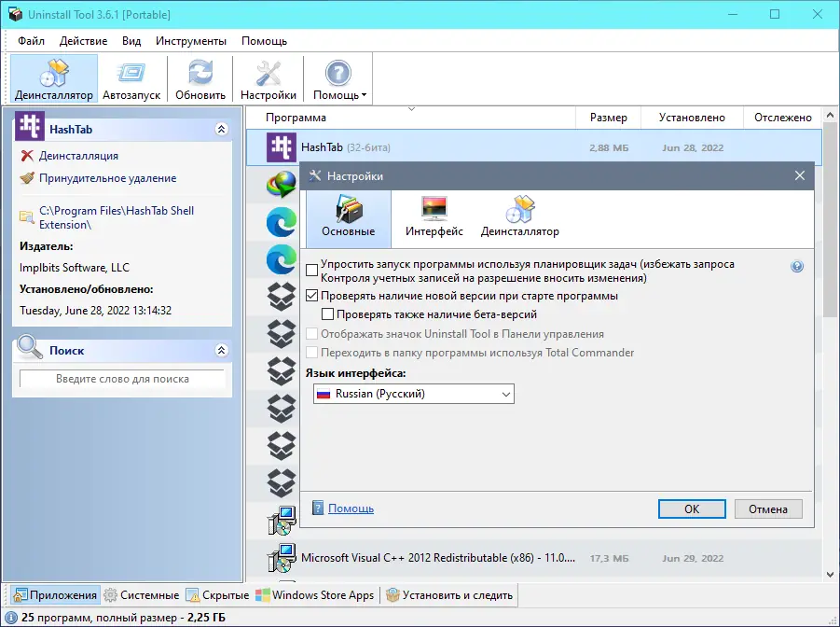This screenshot has width=840, height=627.
Task: Click the Visual C++ 2012 installer icon
Action: 282,558
